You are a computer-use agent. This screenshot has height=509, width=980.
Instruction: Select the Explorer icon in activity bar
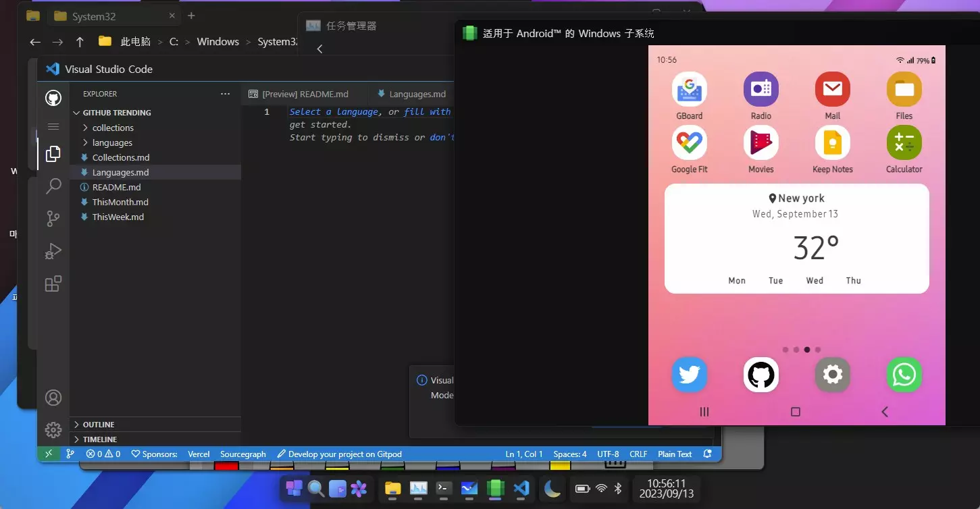(x=53, y=154)
